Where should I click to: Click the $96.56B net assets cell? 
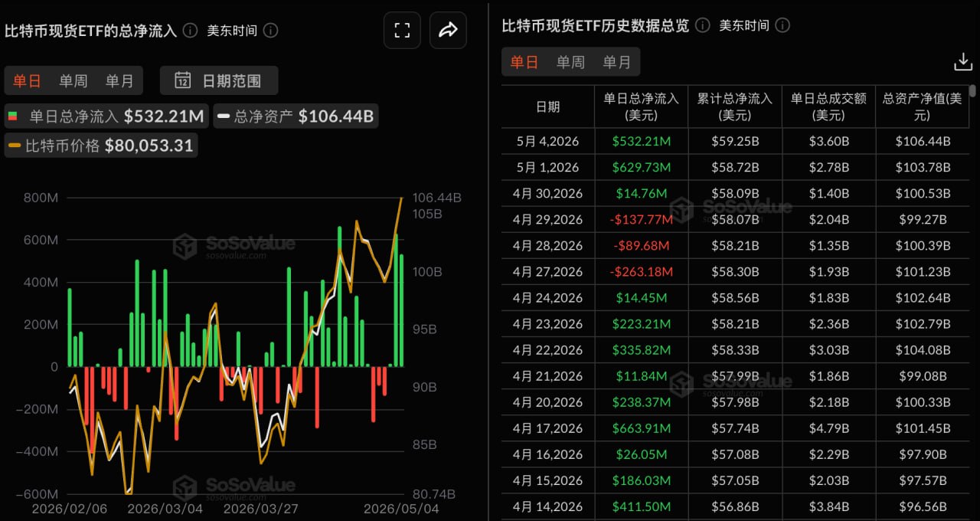pyautogui.click(x=922, y=506)
